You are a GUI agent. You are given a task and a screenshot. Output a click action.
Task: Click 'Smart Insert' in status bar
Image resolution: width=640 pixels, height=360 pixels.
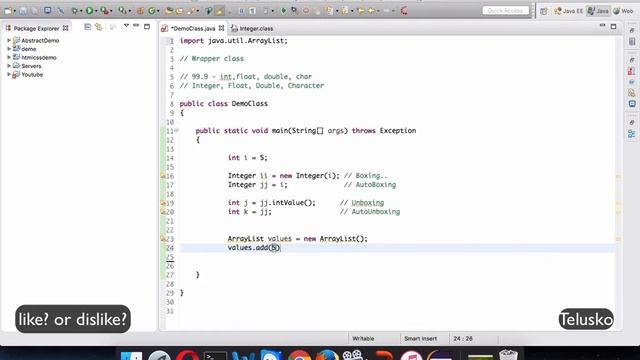pos(420,338)
